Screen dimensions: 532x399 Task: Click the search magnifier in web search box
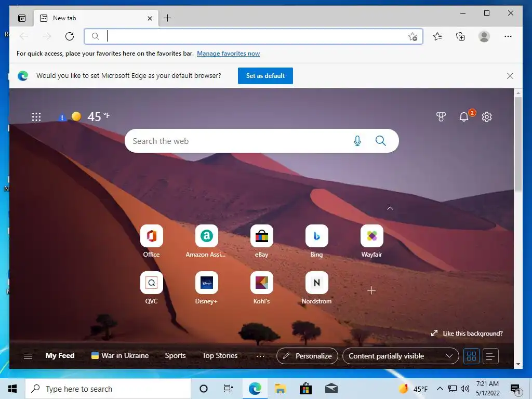pos(381,141)
